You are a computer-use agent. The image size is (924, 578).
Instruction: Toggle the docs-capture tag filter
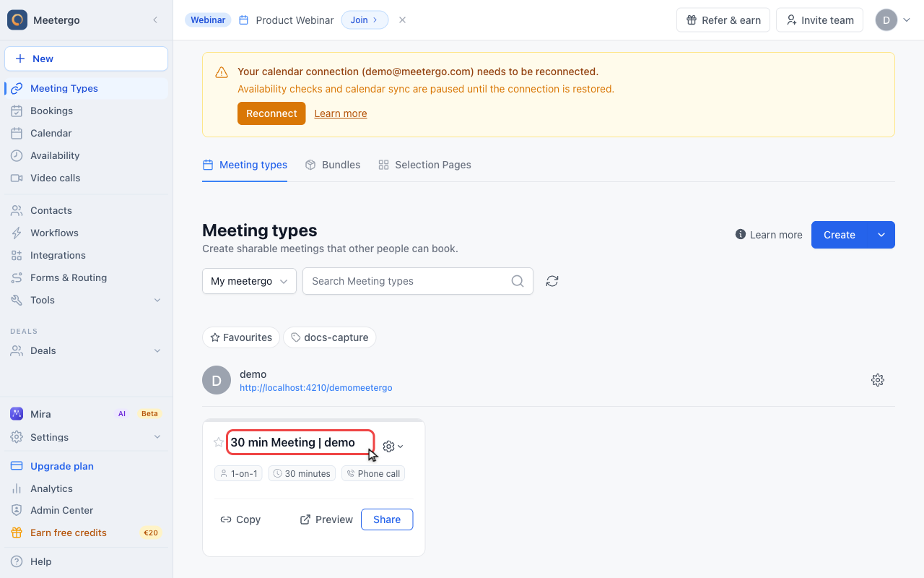(x=329, y=337)
